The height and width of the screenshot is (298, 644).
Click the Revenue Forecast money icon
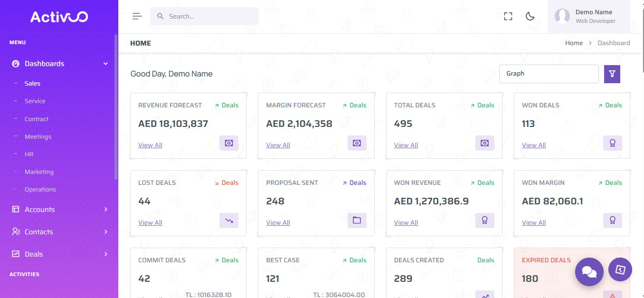pos(229,143)
